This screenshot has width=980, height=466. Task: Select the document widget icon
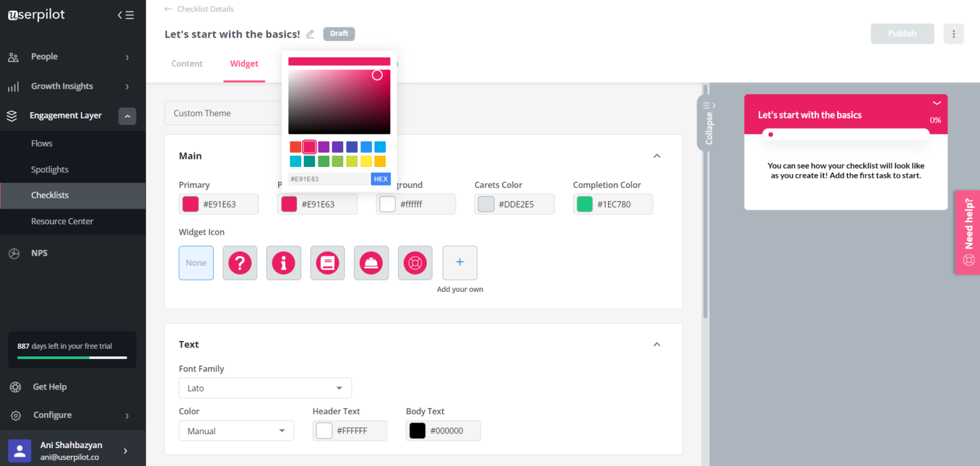click(327, 263)
